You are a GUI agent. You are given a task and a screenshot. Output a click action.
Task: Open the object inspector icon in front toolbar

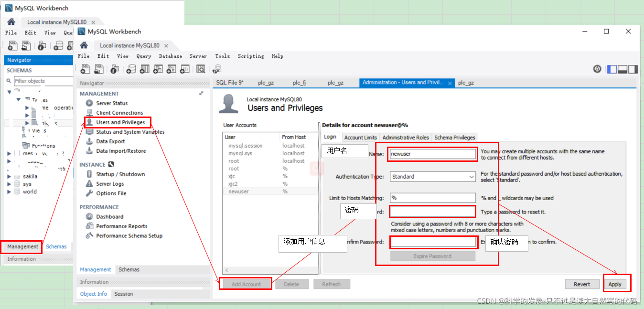114,70
